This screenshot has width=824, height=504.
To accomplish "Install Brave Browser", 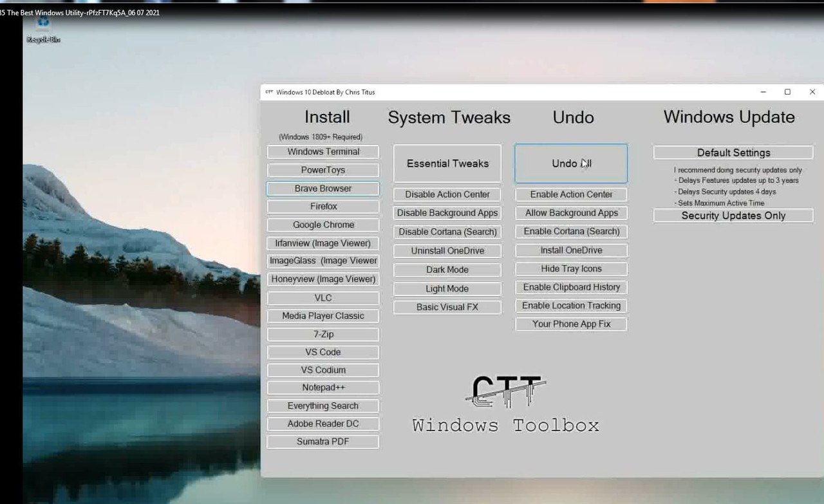I will click(x=323, y=189).
